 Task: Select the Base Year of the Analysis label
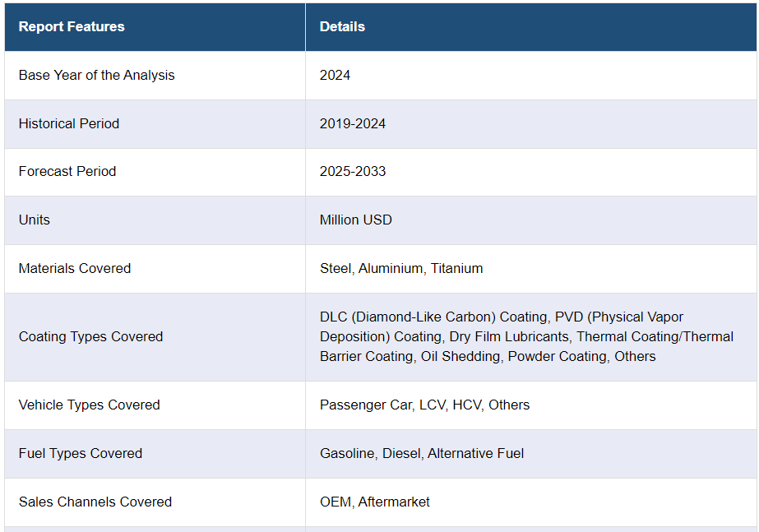click(x=96, y=75)
